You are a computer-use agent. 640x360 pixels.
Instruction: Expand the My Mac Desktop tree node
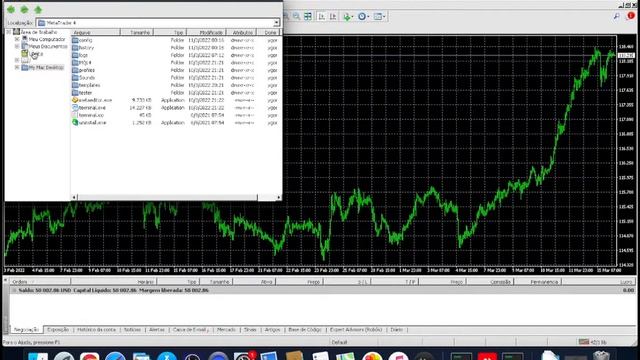click(17, 67)
